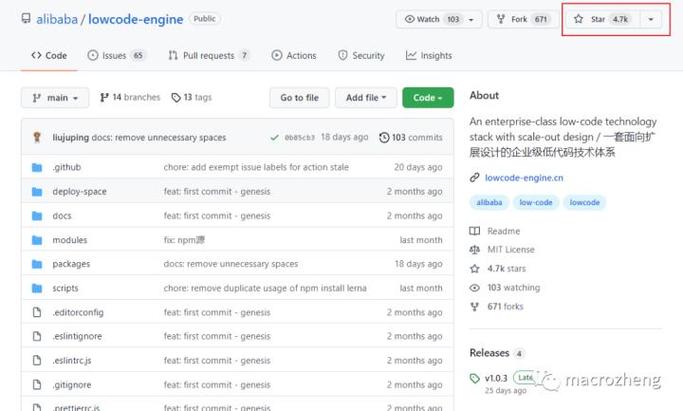This screenshot has height=411, width=683.
Task: Click the chore lerna commit message for scripts
Action: click(265, 288)
